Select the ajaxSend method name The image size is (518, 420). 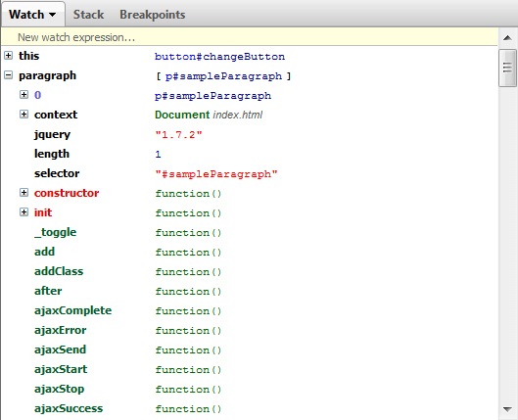(60, 350)
